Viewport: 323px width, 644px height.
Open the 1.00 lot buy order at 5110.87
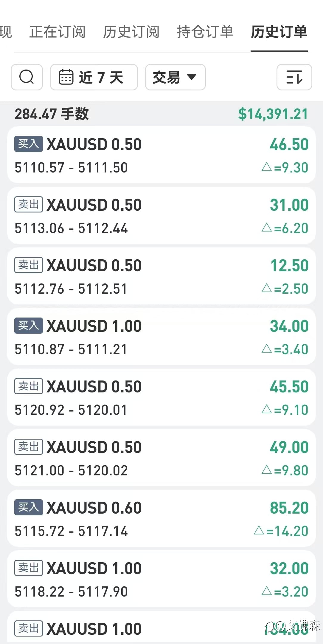161,337
